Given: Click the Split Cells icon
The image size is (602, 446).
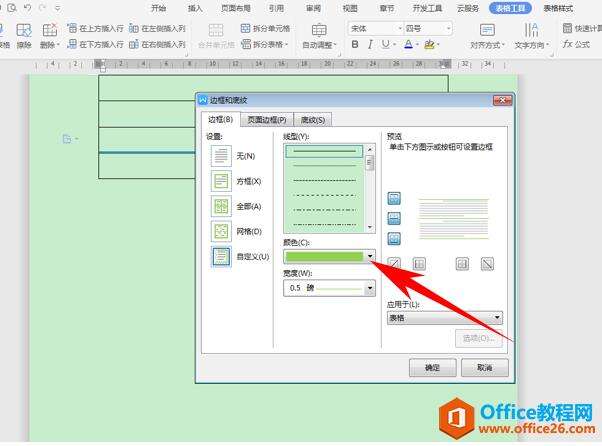Looking at the screenshot, I should [x=245, y=28].
